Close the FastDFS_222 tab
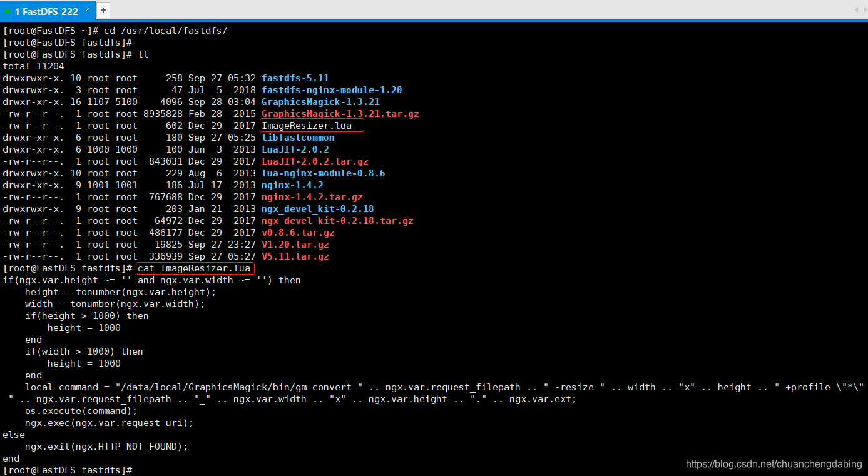Viewport: 868px width, 476px height. tap(87, 11)
